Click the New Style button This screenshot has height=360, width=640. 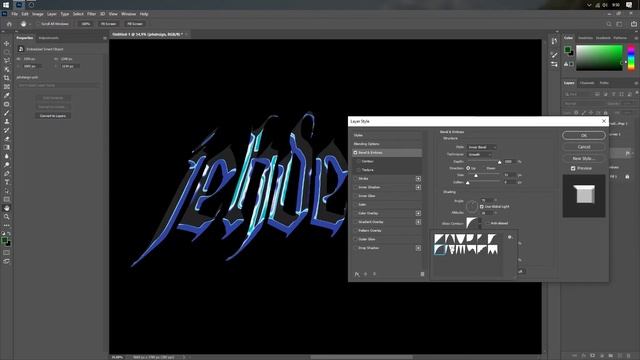pos(584,158)
